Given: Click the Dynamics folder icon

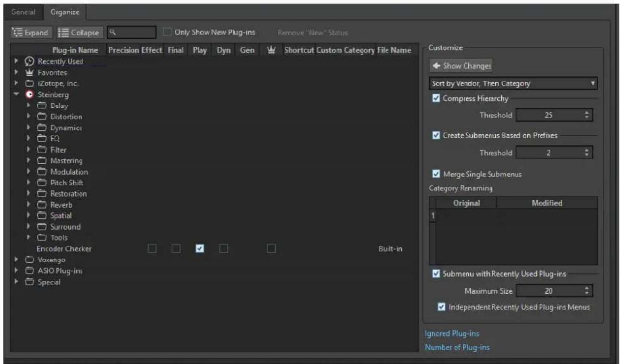Looking at the screenshot, I should pyautogui.click(x=42, y=128).
